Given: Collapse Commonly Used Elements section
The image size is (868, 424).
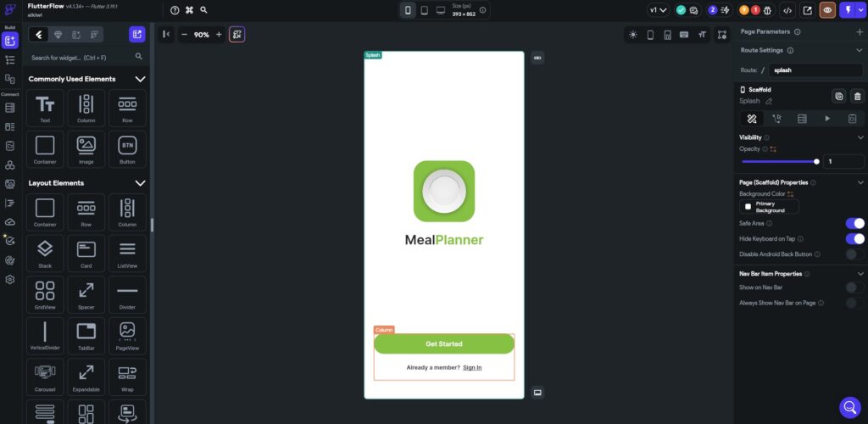Looking at the screenshot, I should point(141,79).
